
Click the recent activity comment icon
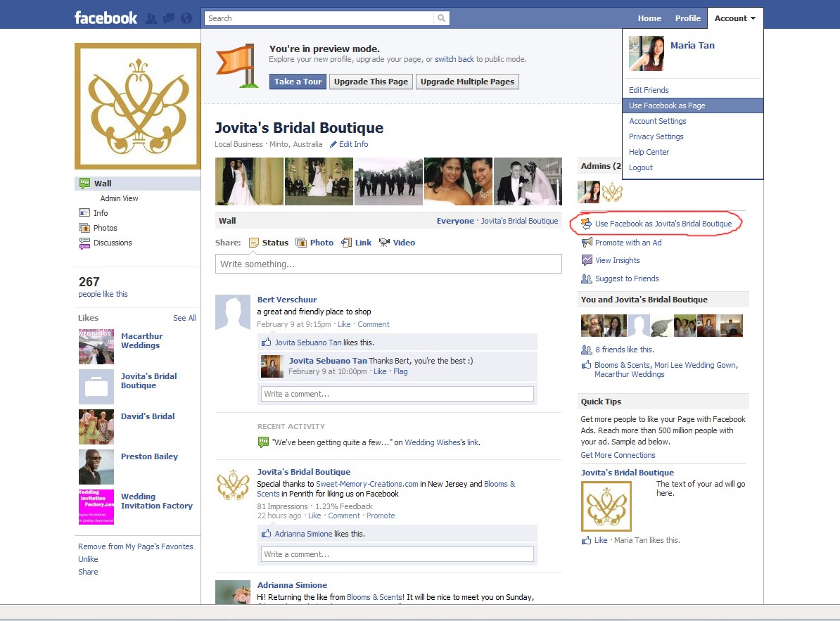tap(263, 442)
